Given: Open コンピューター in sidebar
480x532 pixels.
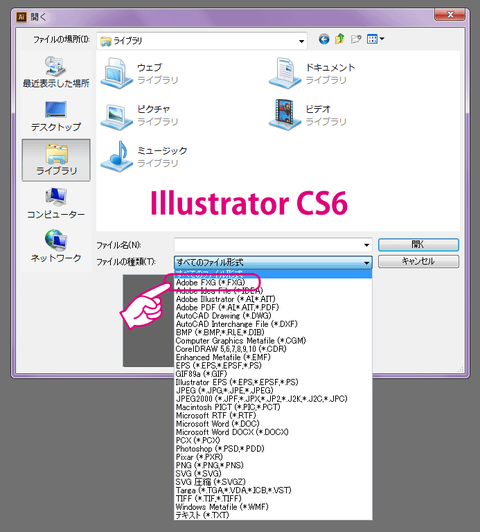Looking at the screenshot, I should [x=56, y=203].
